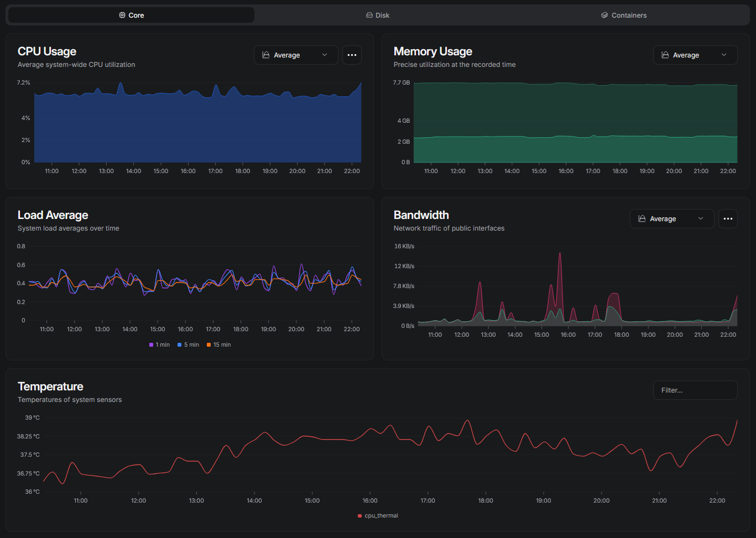Click the Bandwidth dropdown chevron
Screen dimensions: 756x538
[701, 218]
